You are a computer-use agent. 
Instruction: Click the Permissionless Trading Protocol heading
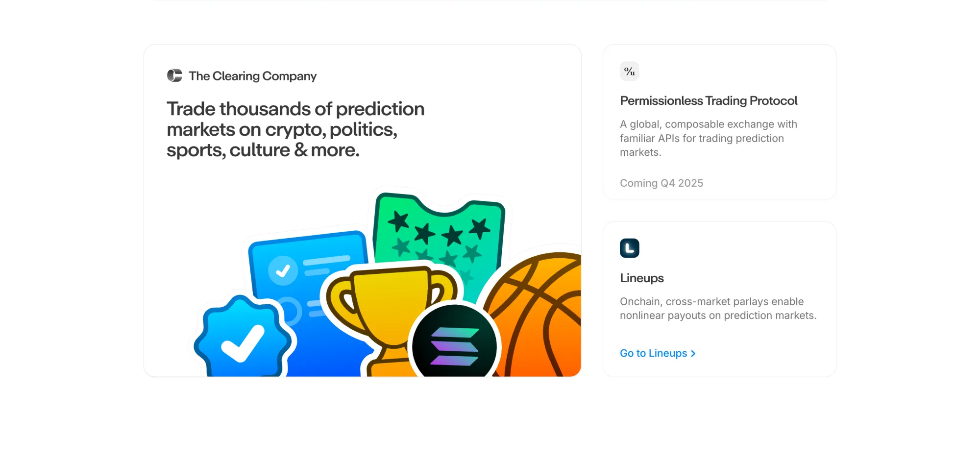tap(709, 100)
